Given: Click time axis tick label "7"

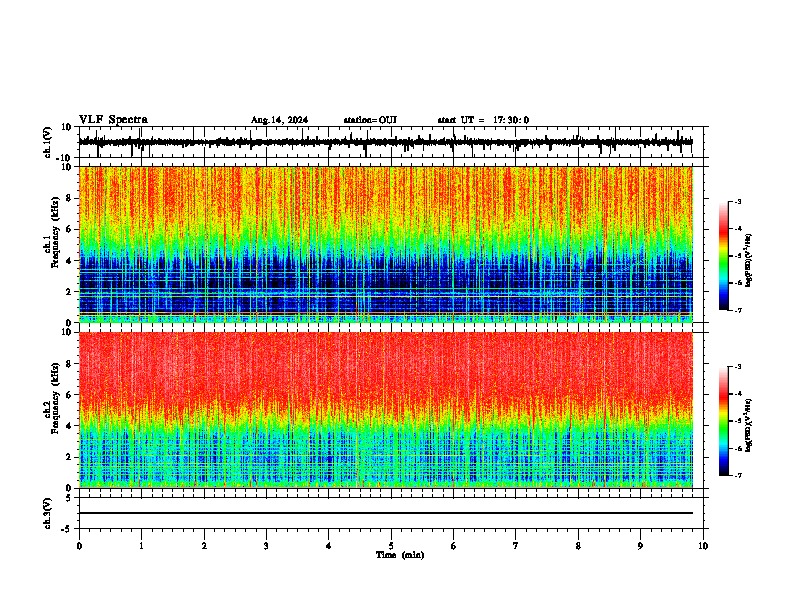Looking at the screenshot, I should (x=516, y=546).
